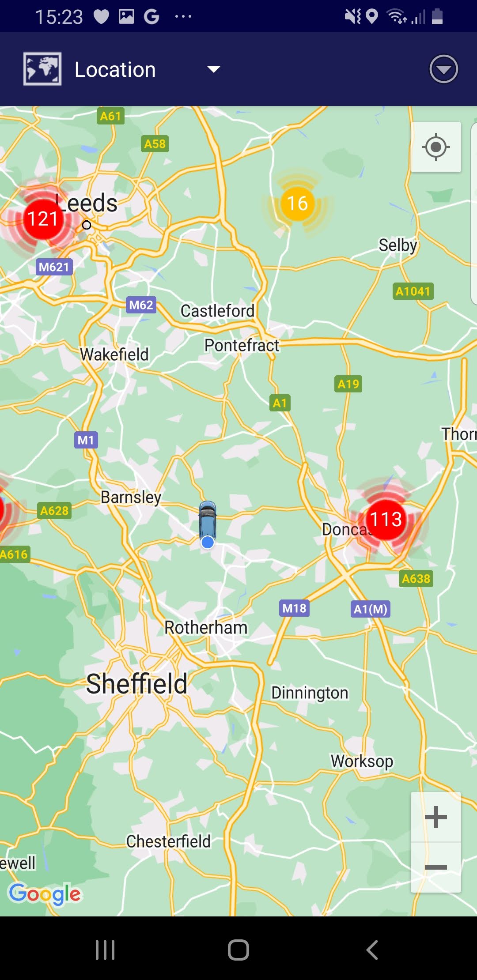The image size is (477, 980).
Task: Open the Location dropdown arrow
Action: click(x=214, y=69)
